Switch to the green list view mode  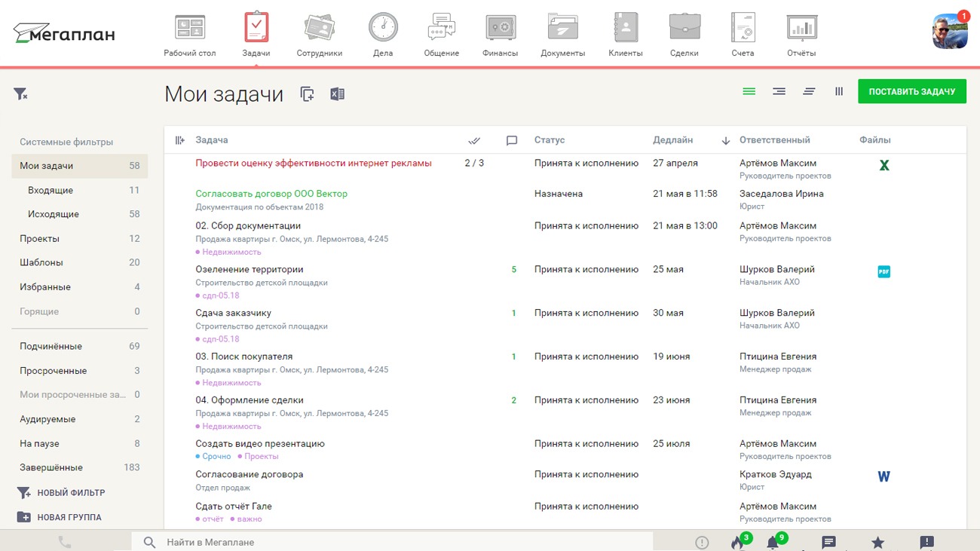click(x=749, y=91)
